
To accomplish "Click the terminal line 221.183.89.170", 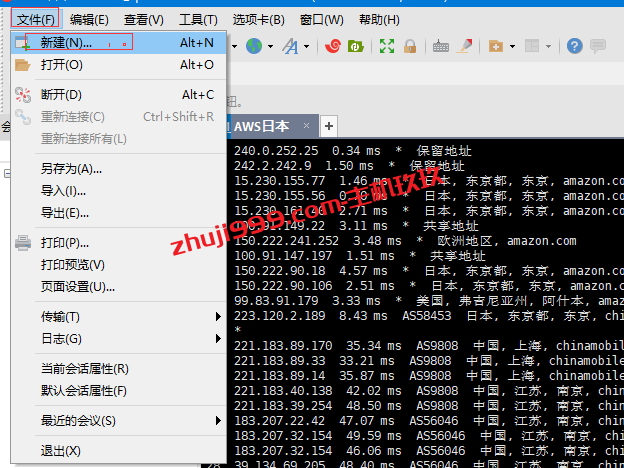I will pos(429,346).
